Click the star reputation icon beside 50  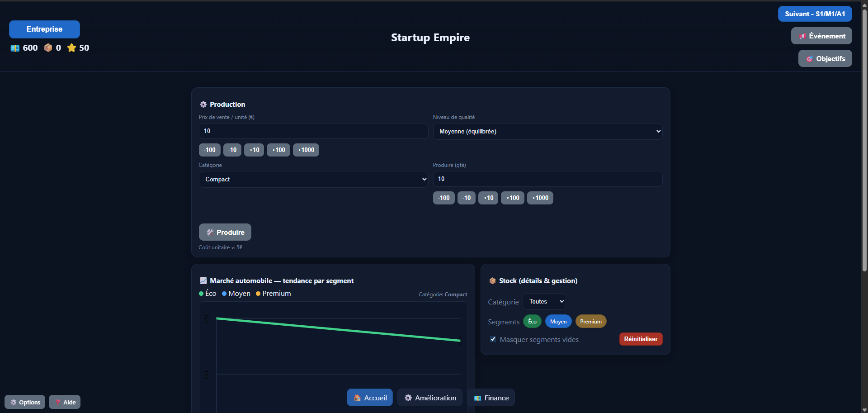coord(71,47)
